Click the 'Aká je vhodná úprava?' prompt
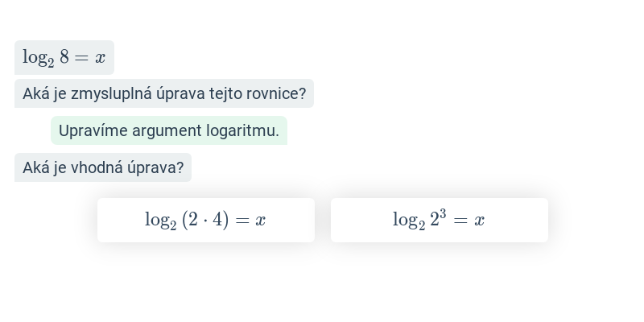Image resolution: width=644 pixels, height=322 pixels. 103,167
